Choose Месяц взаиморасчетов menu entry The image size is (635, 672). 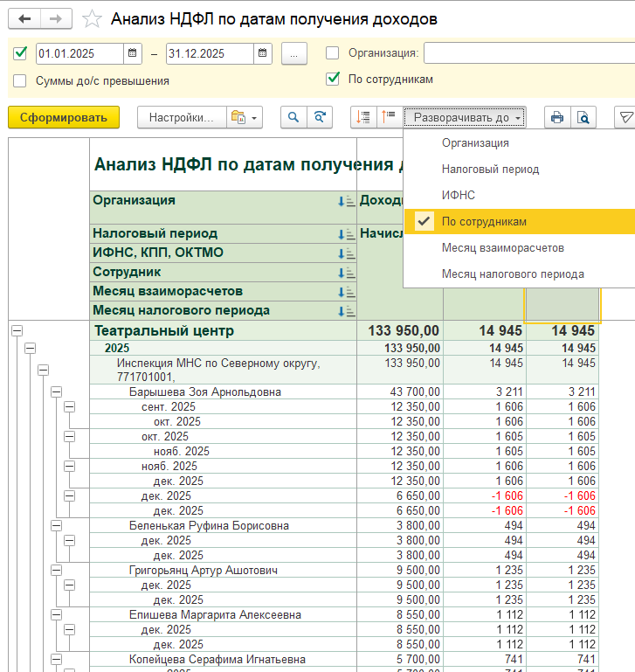pyautogui.click(x=502, y=247)
